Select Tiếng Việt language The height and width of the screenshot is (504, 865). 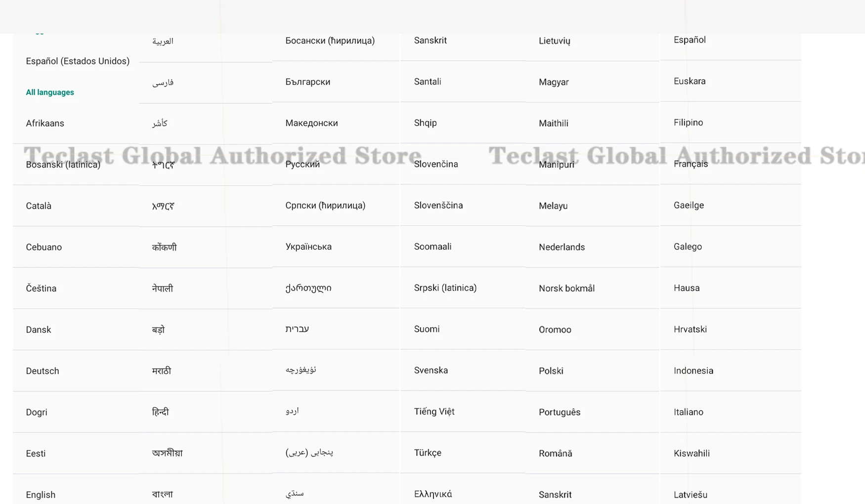pyautogui.click(x=434, y=412)
